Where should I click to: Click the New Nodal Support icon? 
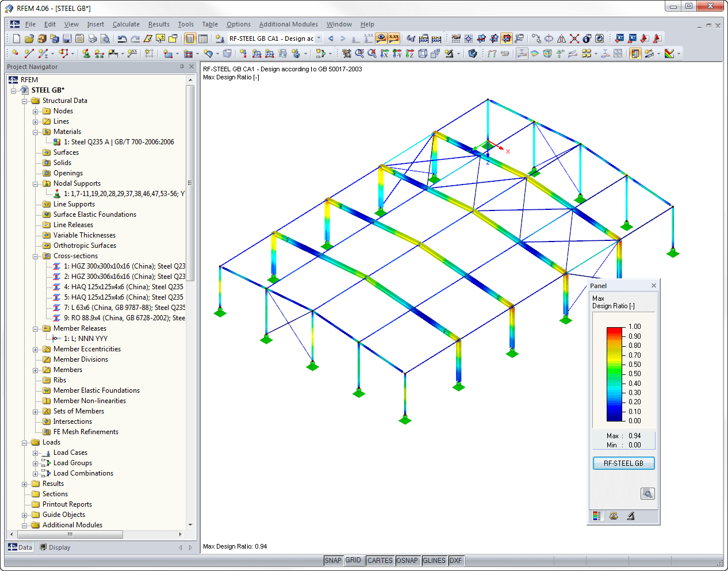tap(86, 53)
